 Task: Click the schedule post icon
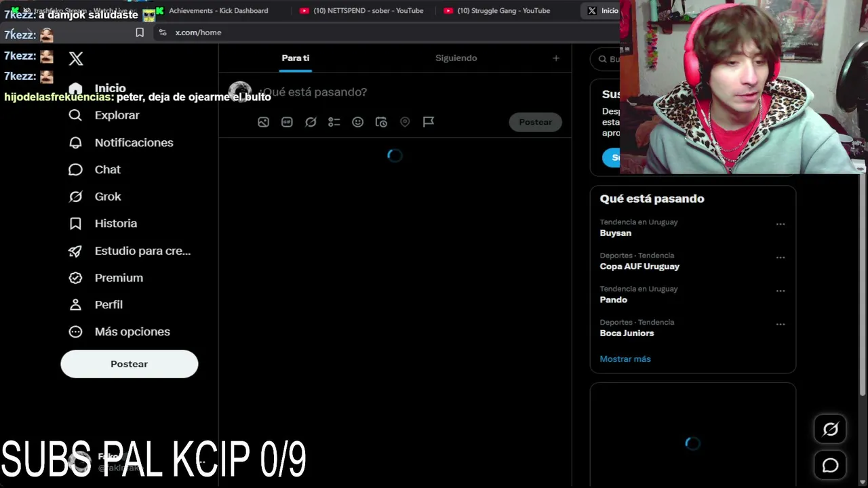381,122
